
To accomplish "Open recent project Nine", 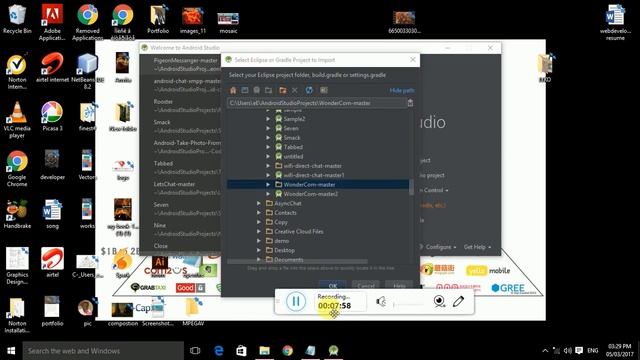I will 181,229.
